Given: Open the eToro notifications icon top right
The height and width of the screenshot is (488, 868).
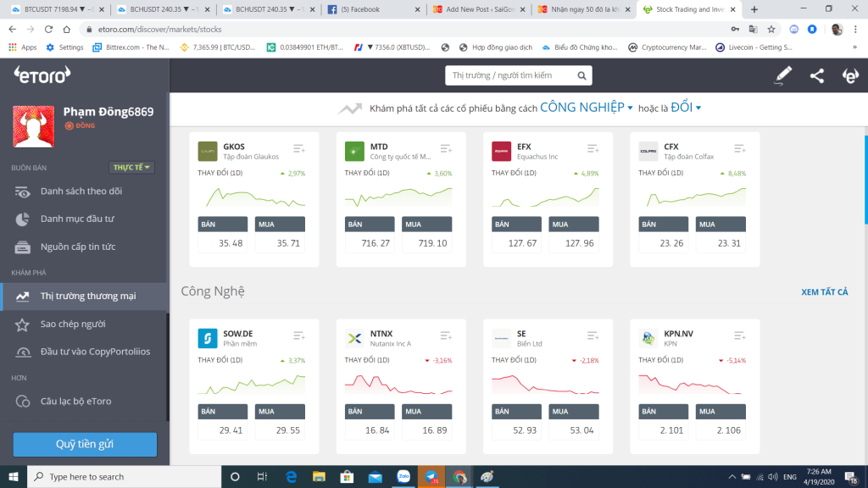Looking at the screenshot, I should [x=849, y=75].
